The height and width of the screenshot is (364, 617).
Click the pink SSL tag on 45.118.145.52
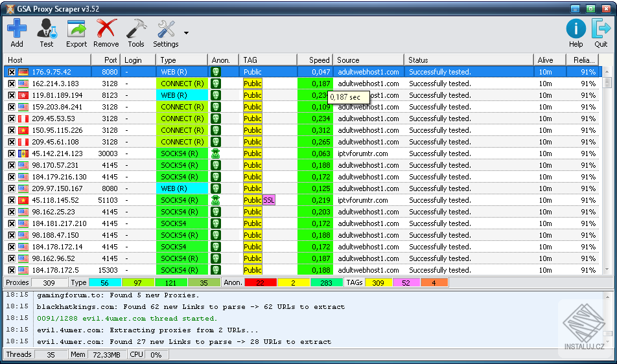[x=268, y=200]
